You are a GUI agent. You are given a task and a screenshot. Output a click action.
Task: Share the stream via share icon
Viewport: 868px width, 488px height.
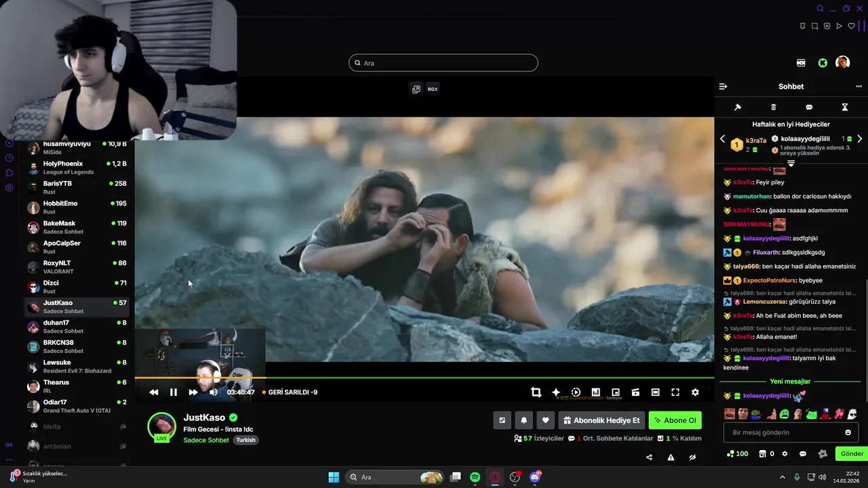pos(649,457)
